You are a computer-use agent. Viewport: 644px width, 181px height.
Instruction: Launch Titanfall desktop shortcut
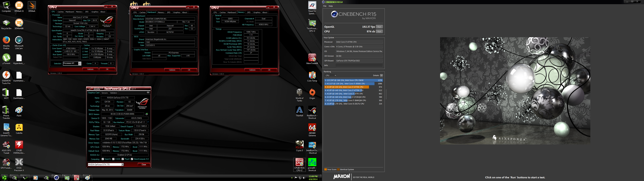click(300, 111)
